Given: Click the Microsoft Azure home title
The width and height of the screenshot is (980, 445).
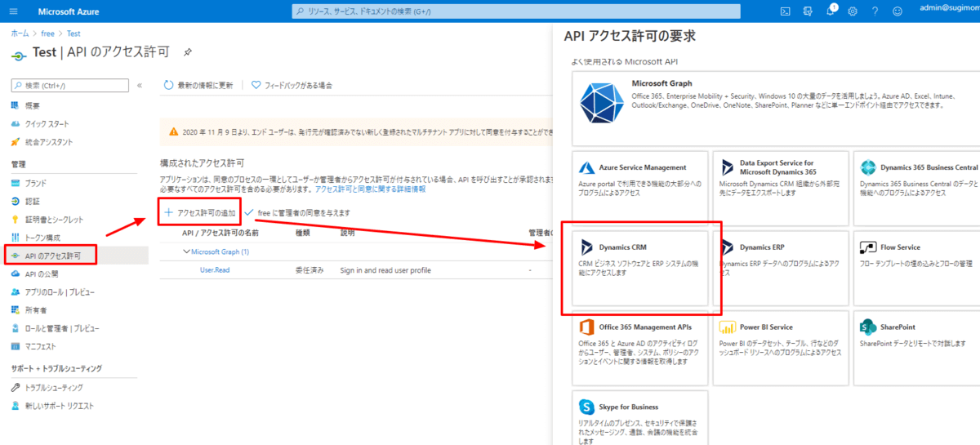Looking at the screenshot, I should point(69,11).
